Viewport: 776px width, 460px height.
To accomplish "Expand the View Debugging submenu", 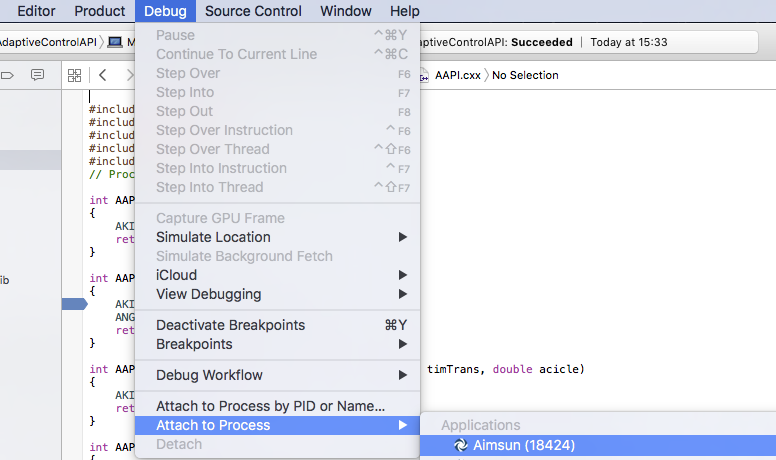I will coord(208,294).
